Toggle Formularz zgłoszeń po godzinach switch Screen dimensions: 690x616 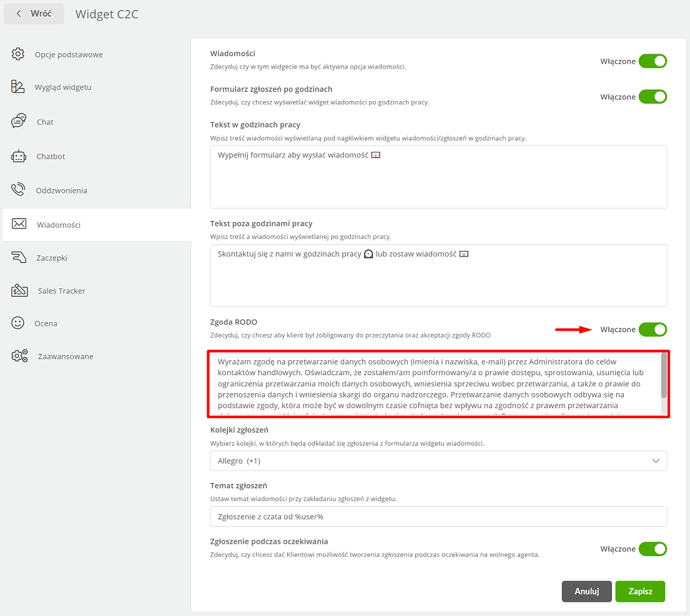[x=653, y=97]
